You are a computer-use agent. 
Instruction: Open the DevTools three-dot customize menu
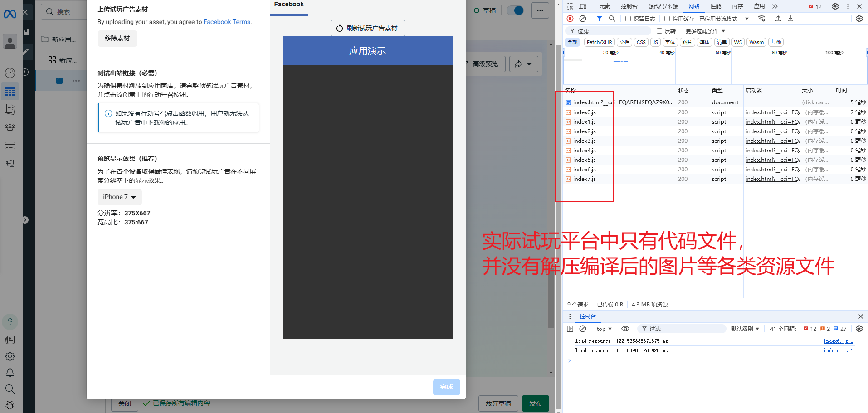pos(848,6)
